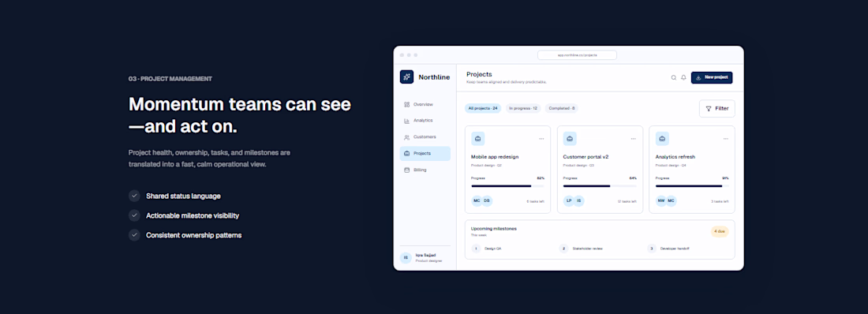
Task: Click the Analytics refresh briefcase icon
Action: [662, 138]
